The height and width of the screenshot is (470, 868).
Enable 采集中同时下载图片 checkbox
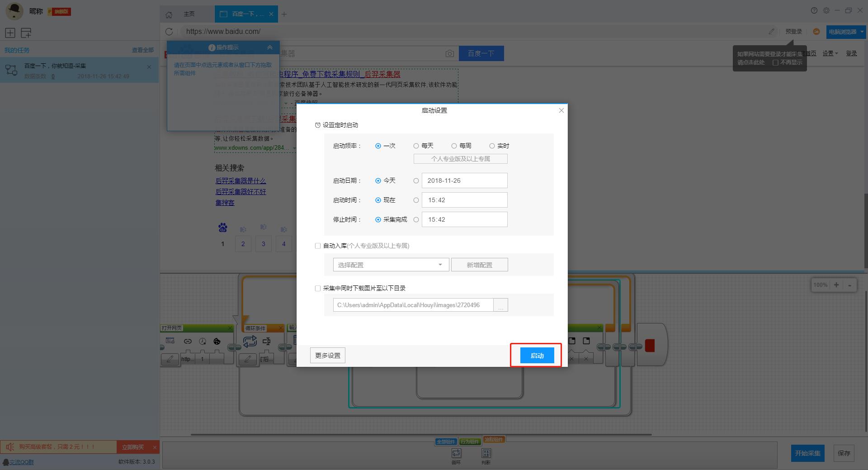click(x=317, y=288)
